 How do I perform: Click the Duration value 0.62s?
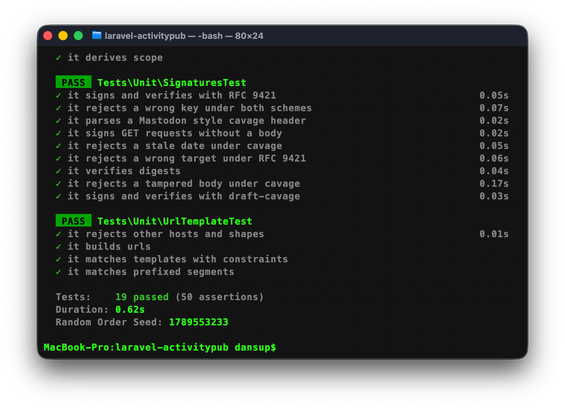coord(130,310)
